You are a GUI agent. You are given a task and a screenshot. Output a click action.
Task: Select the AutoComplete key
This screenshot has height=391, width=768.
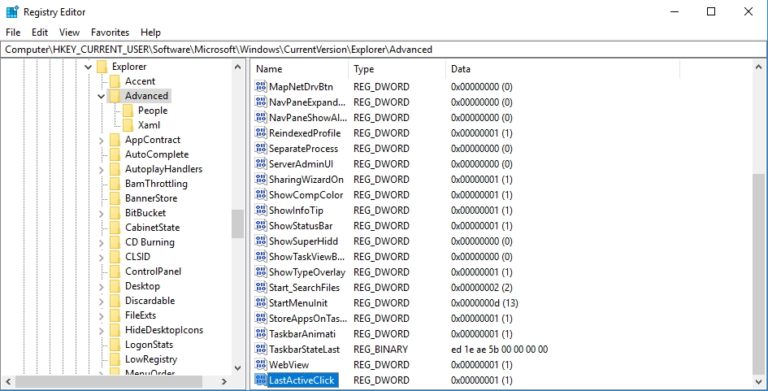click(x=157, y=154)
